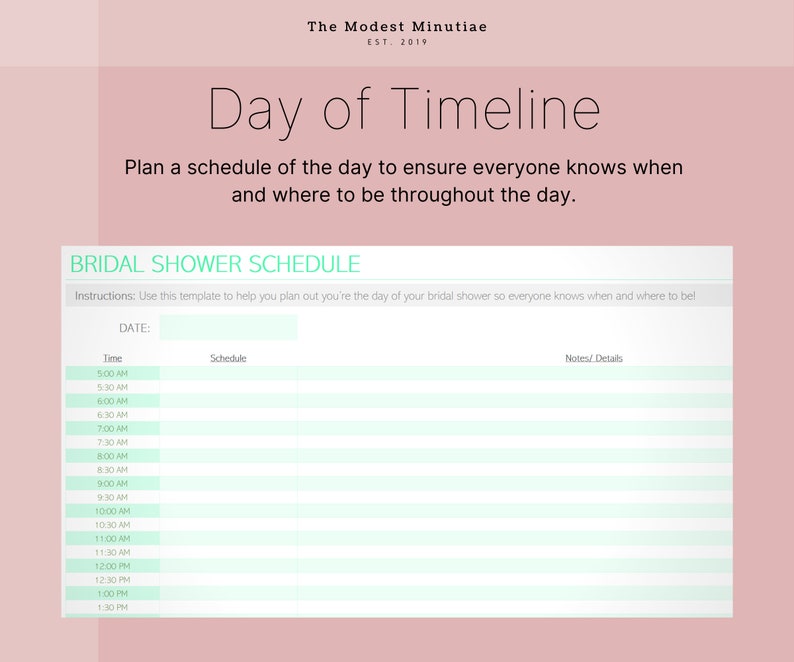Select the 5:00 AM time cell
The width and height of the screenshot is (794, 662).
pyautogui.click(x=112, y=373)
